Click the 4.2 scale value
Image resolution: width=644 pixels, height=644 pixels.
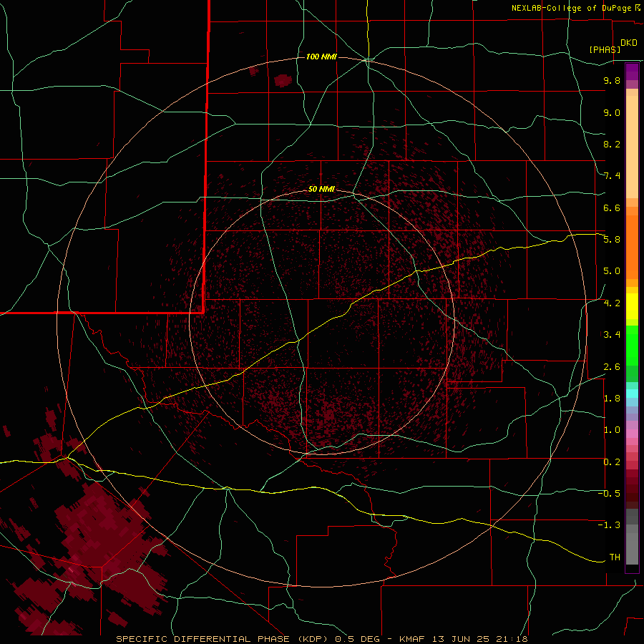coord(612,303)
